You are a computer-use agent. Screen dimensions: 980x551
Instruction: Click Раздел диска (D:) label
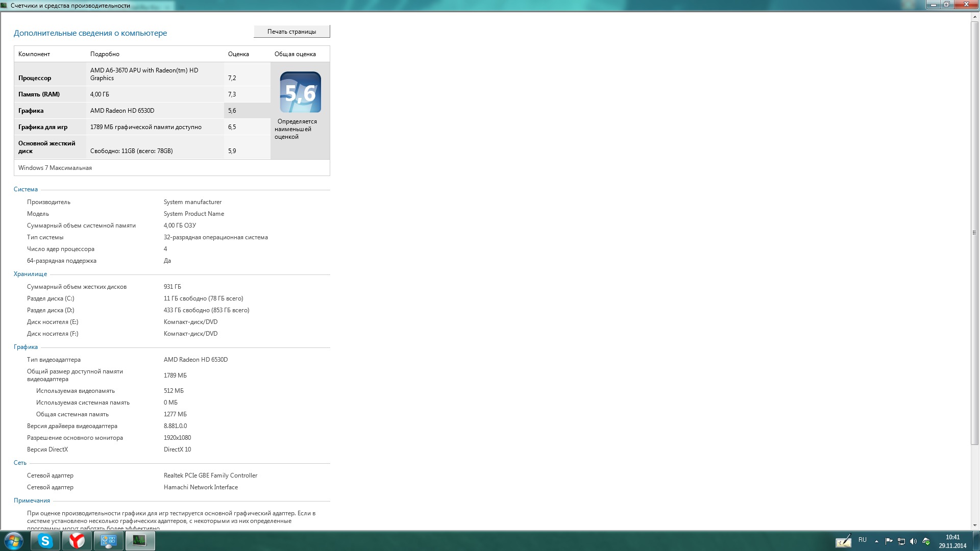[x=51, y=310]
